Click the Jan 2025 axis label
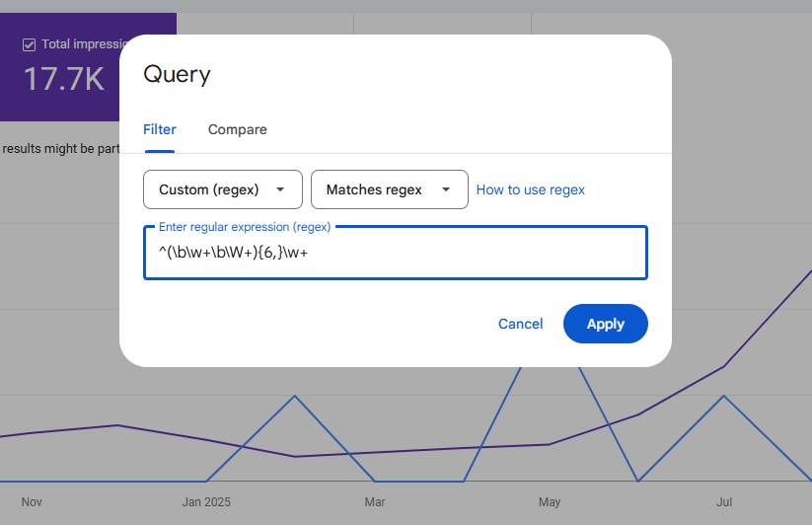The height and width of the screenshot is (525, 812). tap(206, 502)
